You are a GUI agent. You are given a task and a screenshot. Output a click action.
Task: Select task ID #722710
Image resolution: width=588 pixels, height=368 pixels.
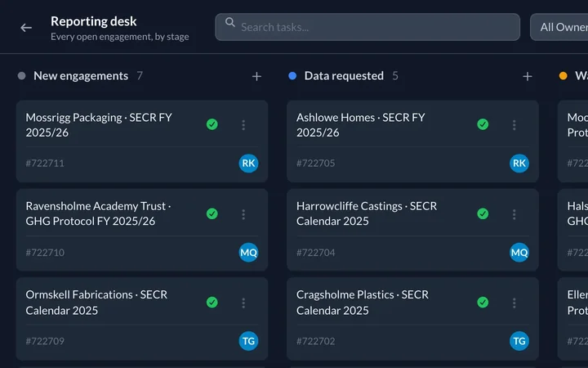click(45, 253)
